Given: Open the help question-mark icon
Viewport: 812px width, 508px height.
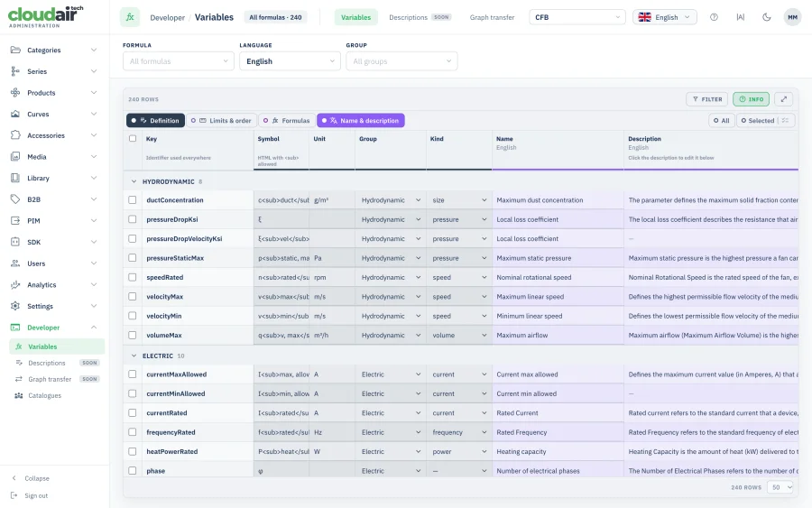Looking at the screenshot, I should 714,17.
